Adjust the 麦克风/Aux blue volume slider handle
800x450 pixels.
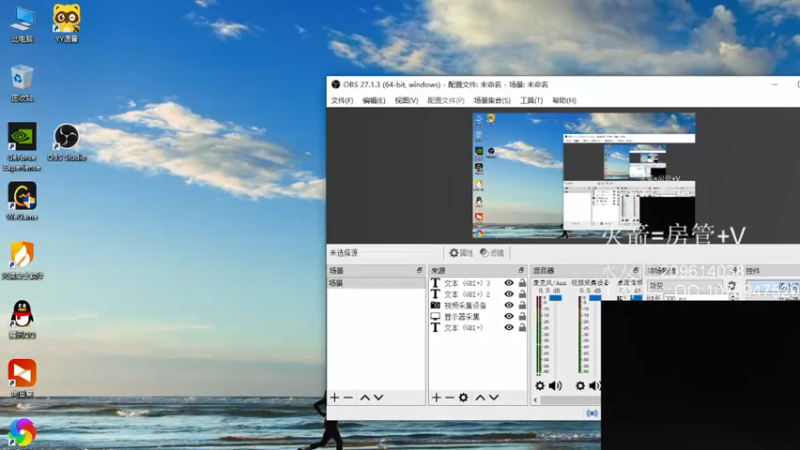(x=556, y=298)
